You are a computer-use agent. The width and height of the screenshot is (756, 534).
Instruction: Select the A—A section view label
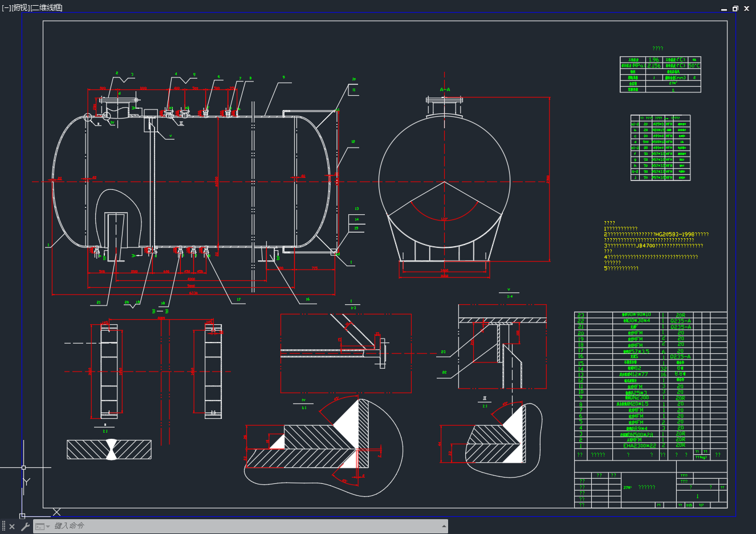coord(445,89)
